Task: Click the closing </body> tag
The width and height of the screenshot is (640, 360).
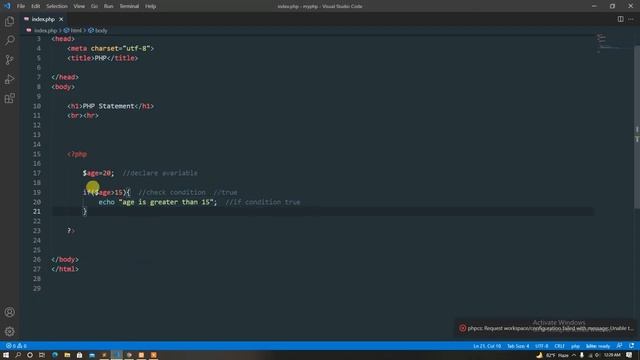Action: pos(65,260)
